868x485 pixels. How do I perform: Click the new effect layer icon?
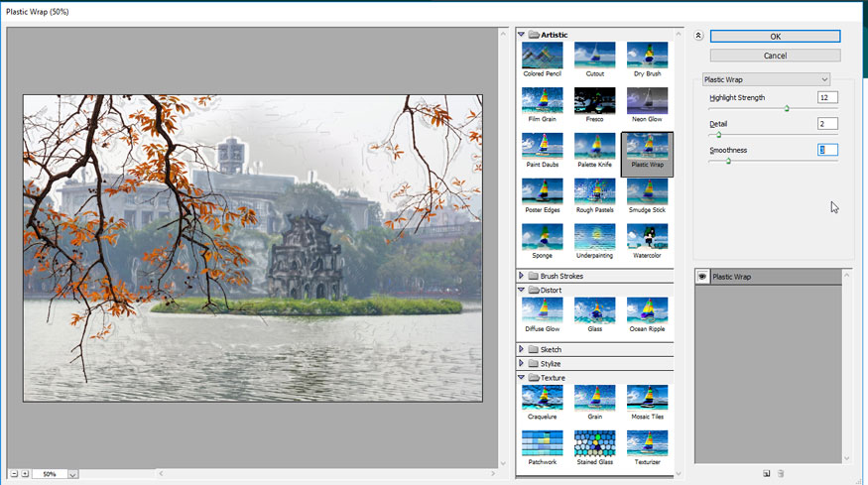(767, 473)
